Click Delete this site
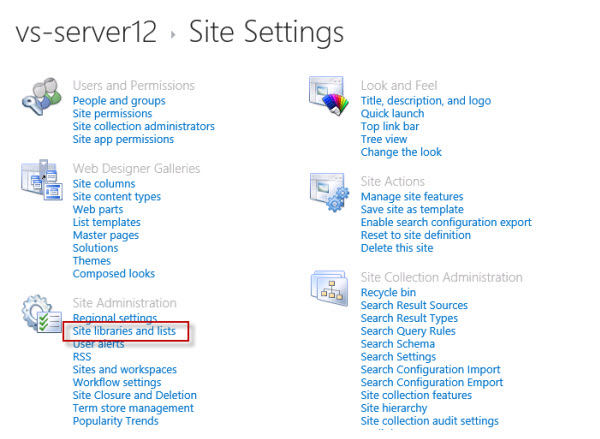Image resolution: width=600 pixels, height=439 pixels. click(x=397, y=248)
